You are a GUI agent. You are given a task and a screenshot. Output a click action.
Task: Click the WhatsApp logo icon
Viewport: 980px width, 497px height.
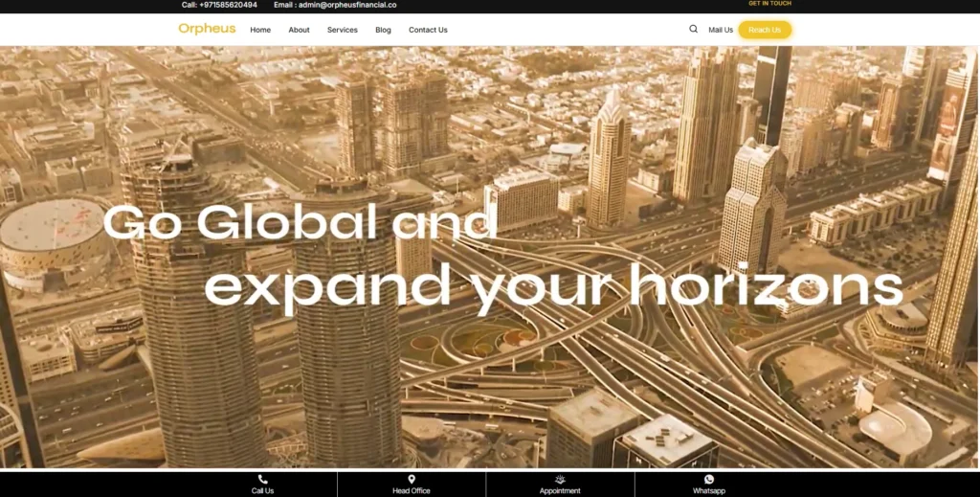(x=709, y=480)
